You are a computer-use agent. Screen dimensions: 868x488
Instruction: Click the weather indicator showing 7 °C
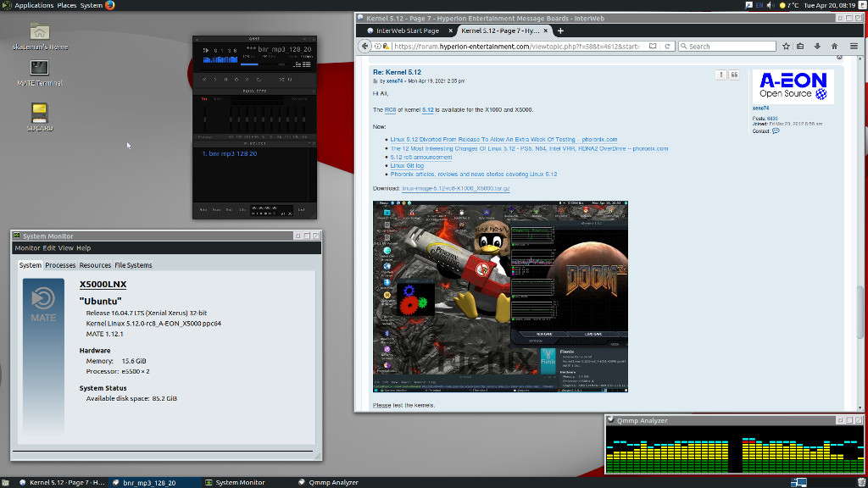789,6
